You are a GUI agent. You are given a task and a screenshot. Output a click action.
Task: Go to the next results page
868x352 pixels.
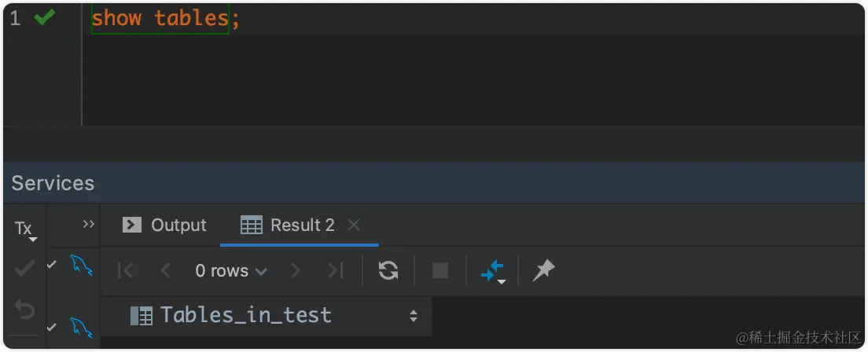click(295, 270)
